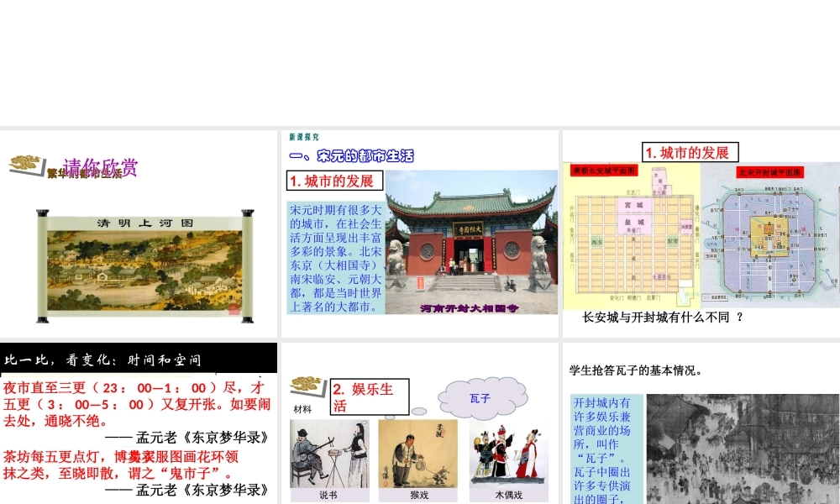
Task: Click the black-and-white street scene painting
Action: click(x=743, y=449)
